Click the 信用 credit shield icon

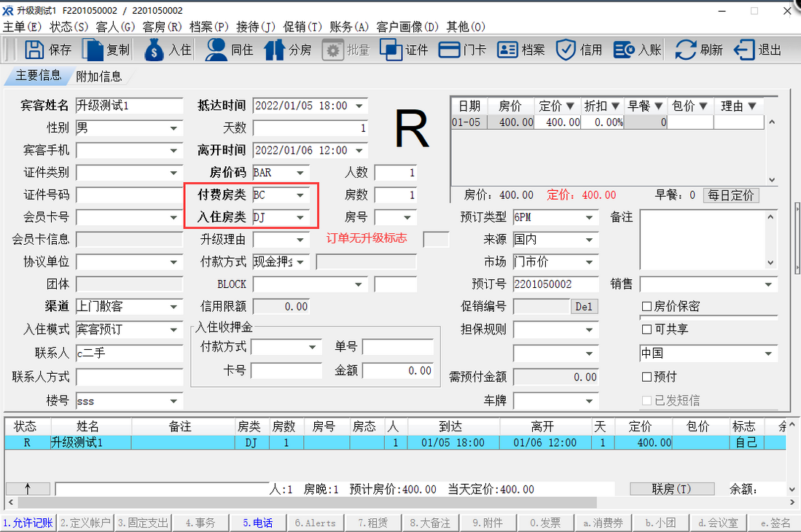[x=566, y=50]
